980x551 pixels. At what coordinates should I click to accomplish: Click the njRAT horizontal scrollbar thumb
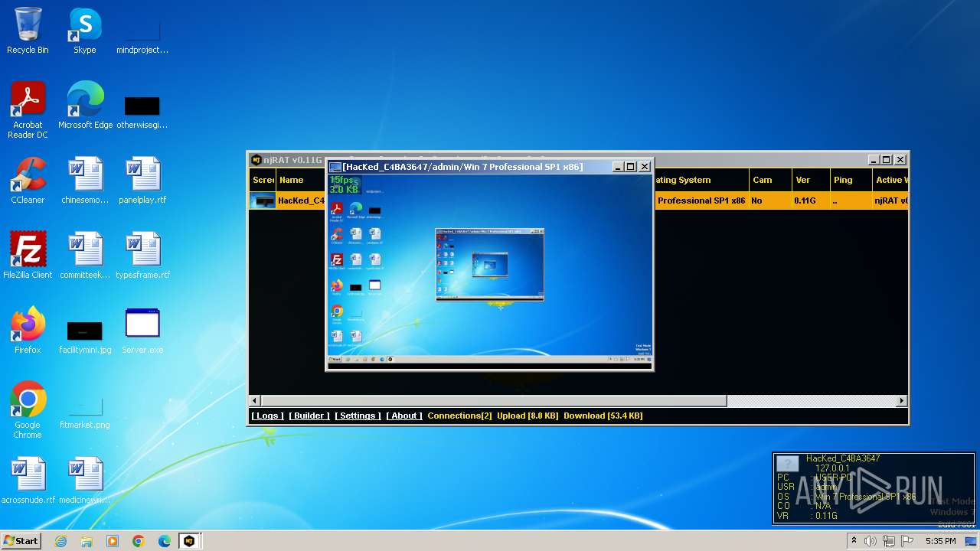point(494,400)
